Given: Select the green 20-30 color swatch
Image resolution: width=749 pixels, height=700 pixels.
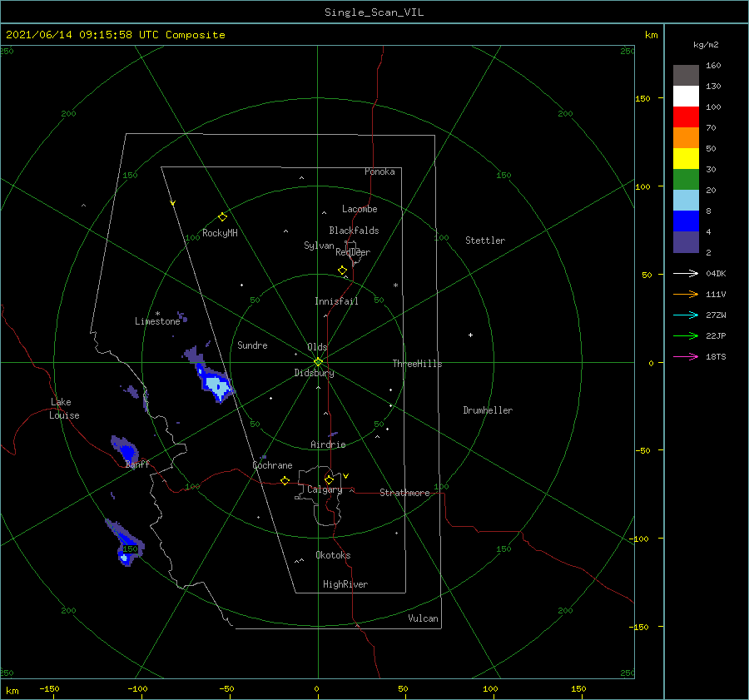Looking at the screenshot, I should 686,180.
